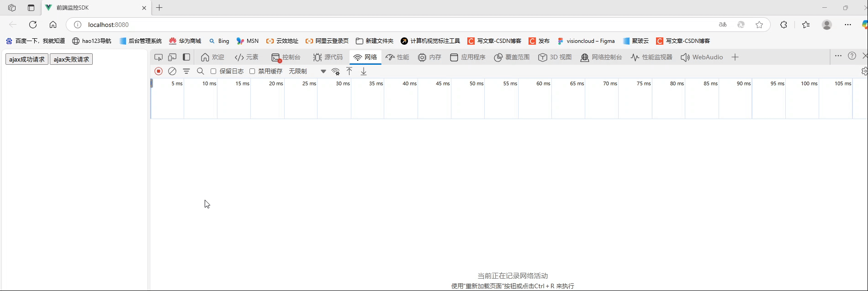This screenshot has width=868, height=291.
Task: Open the tab actions vertical tabs icon
Action: pos(31,8)
